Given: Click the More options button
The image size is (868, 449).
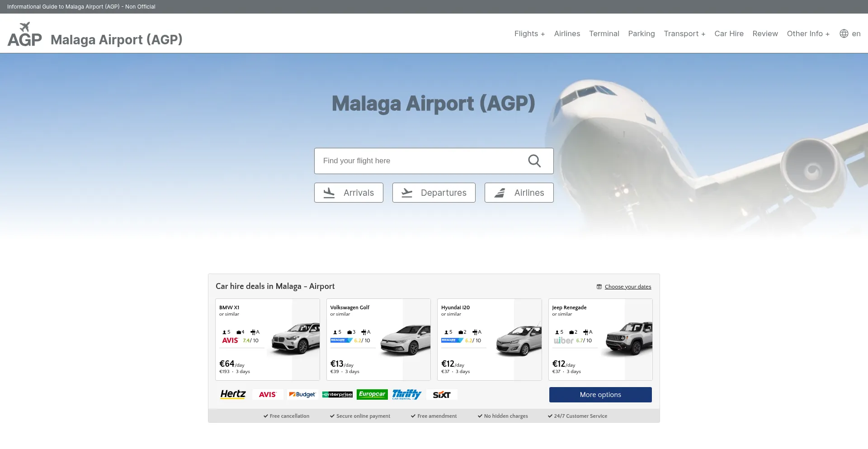Looking at the screenshot, I should (x=600, y=395).
